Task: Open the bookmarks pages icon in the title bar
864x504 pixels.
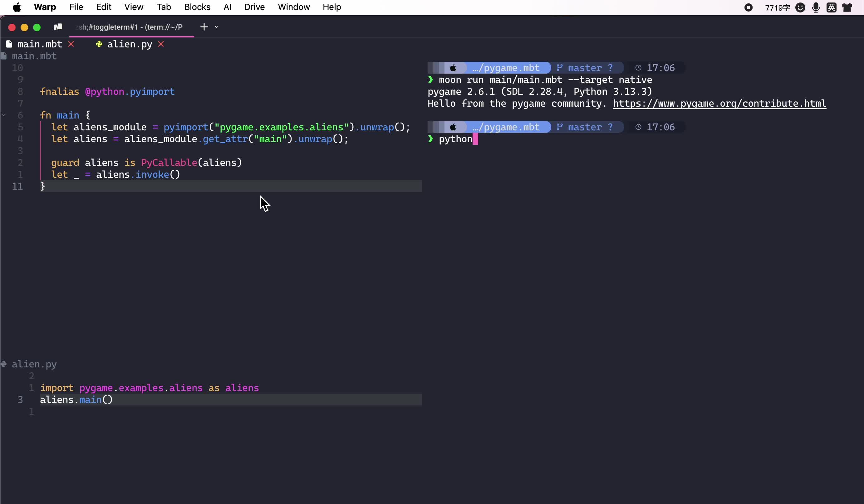Action: (58, 27)
